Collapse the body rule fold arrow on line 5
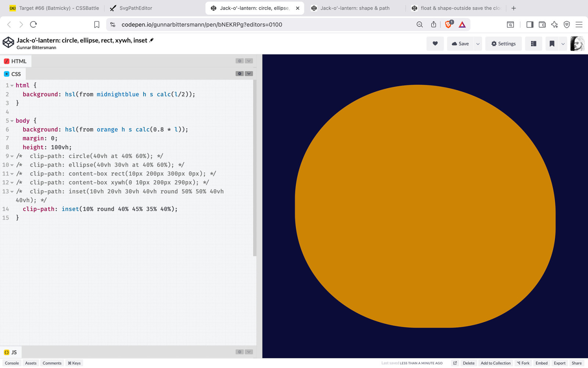The height and width of the screenshot is (368, 588). click(12, 121)
